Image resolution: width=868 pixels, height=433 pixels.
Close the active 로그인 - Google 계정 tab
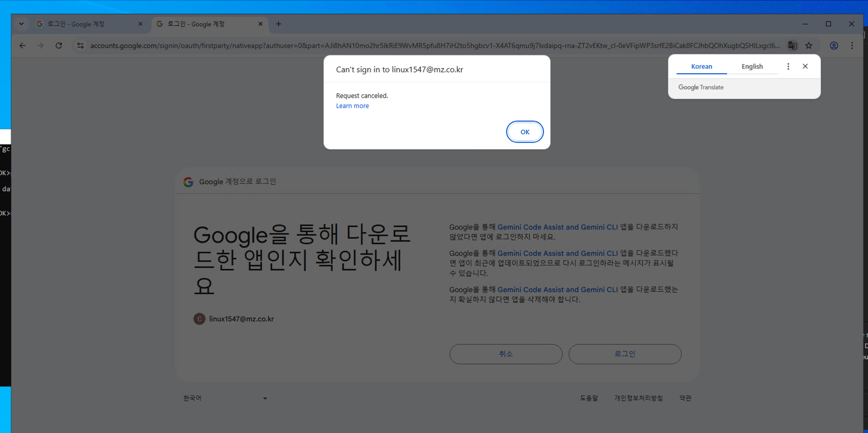click(260, 24)
